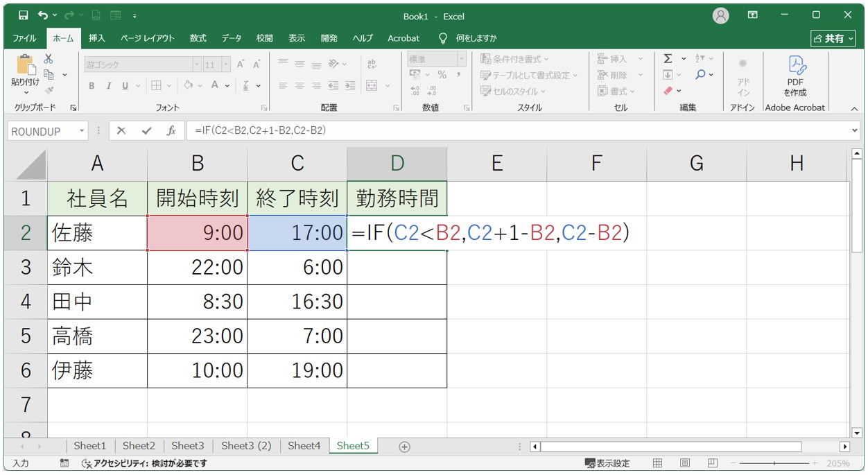Click zoom in plus button
The width and height of the screenshot is (868, 475).
(x=815, y=463)
